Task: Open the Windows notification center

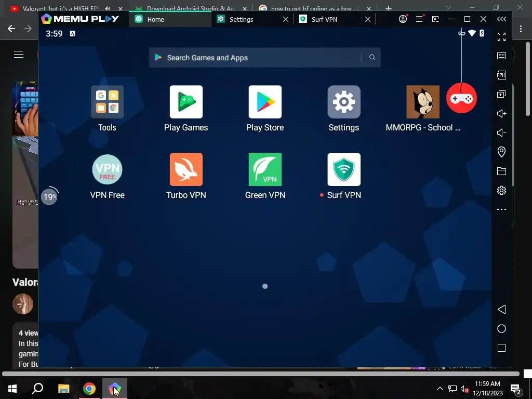Action: click(516, 389)
